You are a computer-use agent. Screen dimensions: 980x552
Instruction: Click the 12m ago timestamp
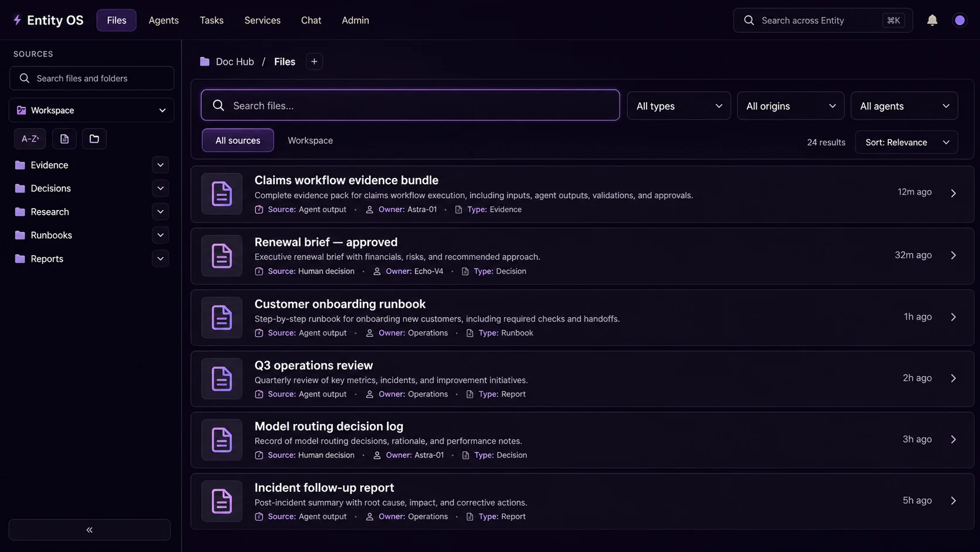click(x=914, y=192)
